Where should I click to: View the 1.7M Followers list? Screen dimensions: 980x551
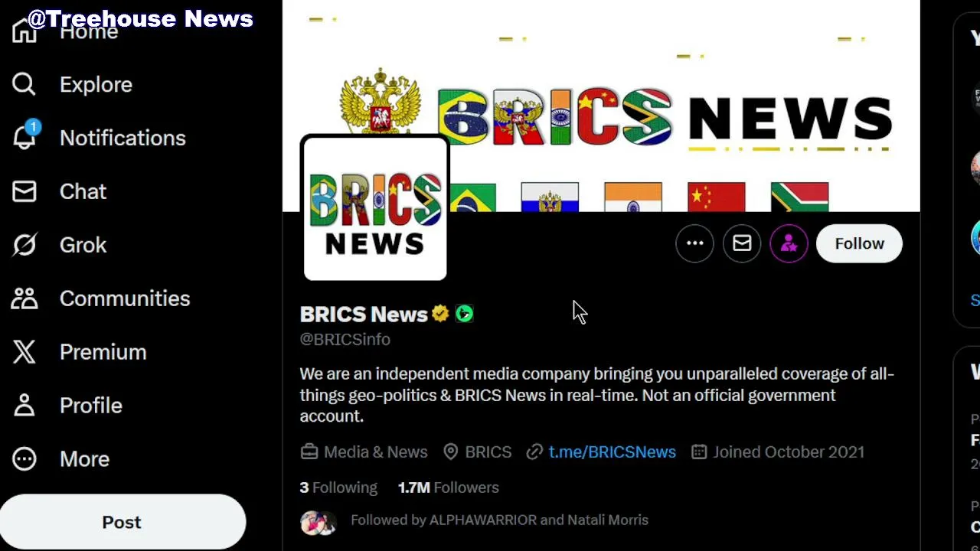click(x=448, y=487)
